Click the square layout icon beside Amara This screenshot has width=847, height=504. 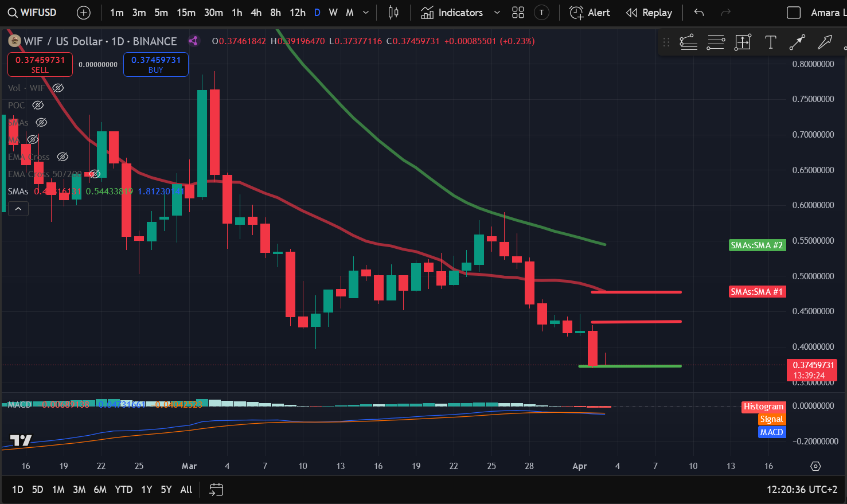click(x=794, y=13)
